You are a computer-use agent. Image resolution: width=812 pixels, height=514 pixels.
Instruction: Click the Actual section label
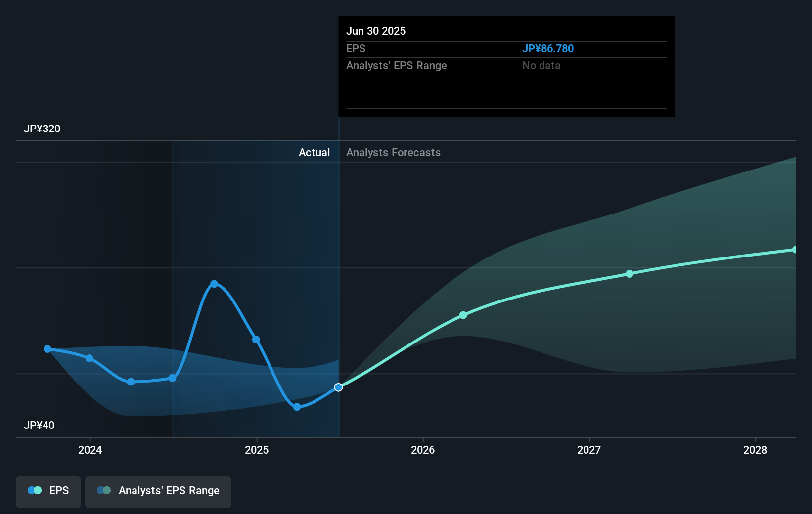314,152
